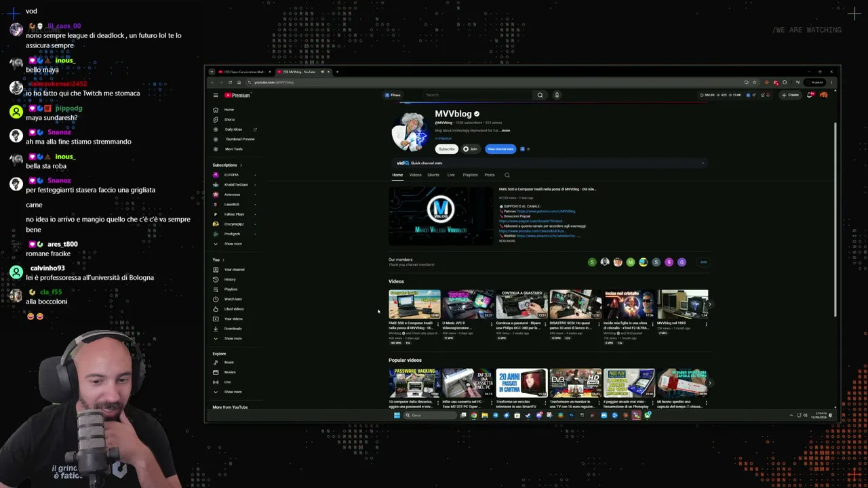Viewport: 868px width, 488px height.
Task: Show next videos in the Videos row
Action: 710,304
